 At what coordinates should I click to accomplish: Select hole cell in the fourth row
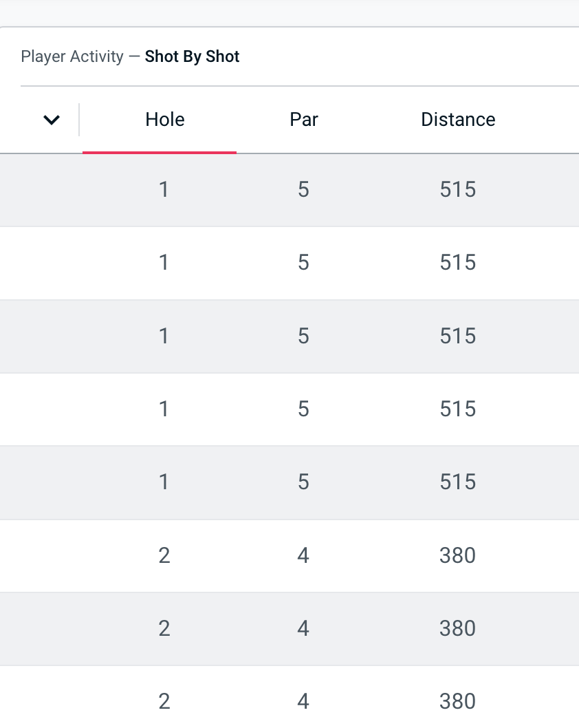click(164, 409)
